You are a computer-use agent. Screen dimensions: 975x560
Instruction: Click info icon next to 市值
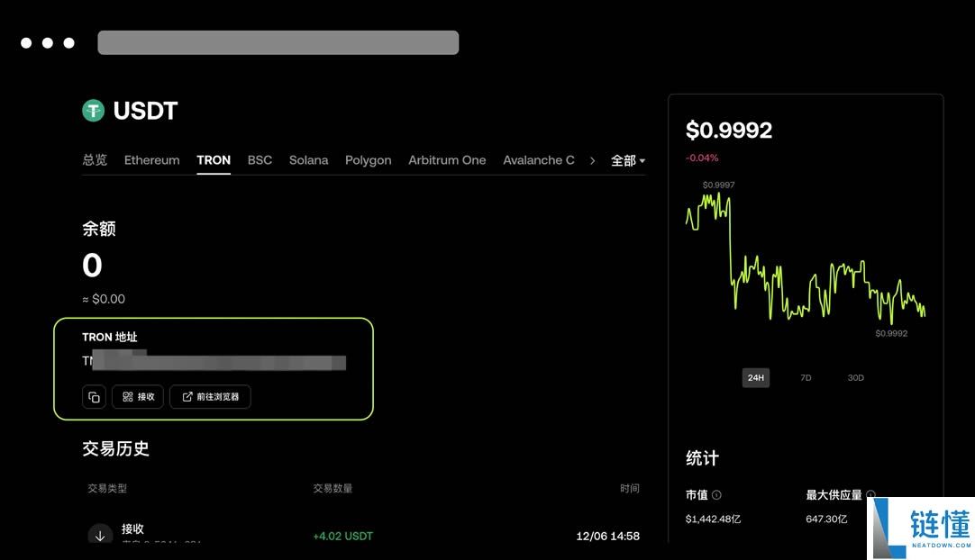(x=716, y=495)
